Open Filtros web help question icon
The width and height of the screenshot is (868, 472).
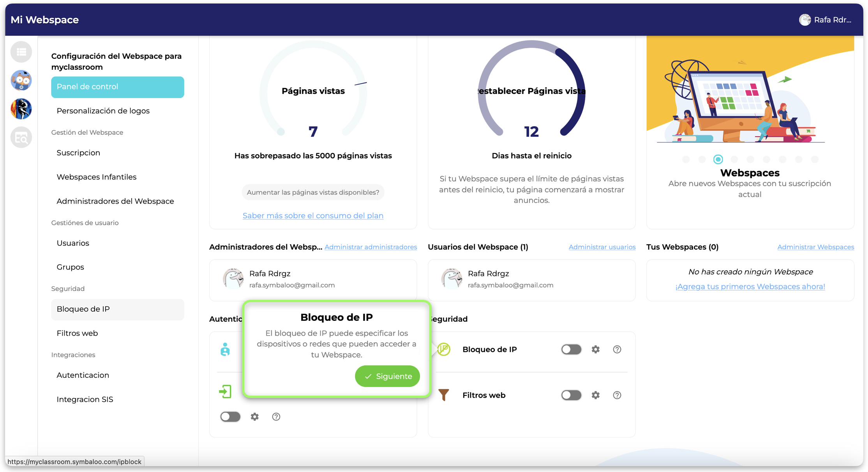[617, 395]
